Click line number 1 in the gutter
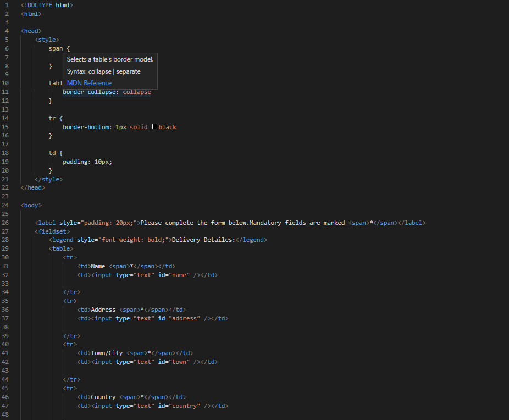This screenshot has height=420, width=509. click(5, 5)
